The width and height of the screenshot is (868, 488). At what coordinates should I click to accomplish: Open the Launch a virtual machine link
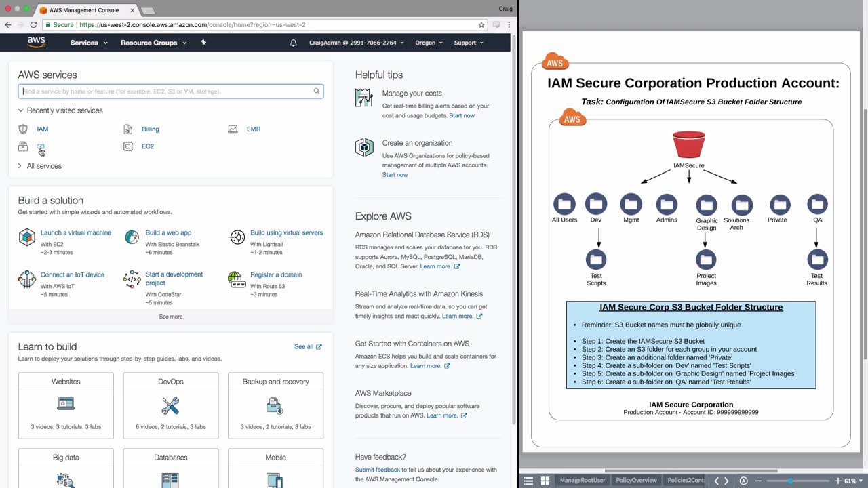(x=76, y=232)
